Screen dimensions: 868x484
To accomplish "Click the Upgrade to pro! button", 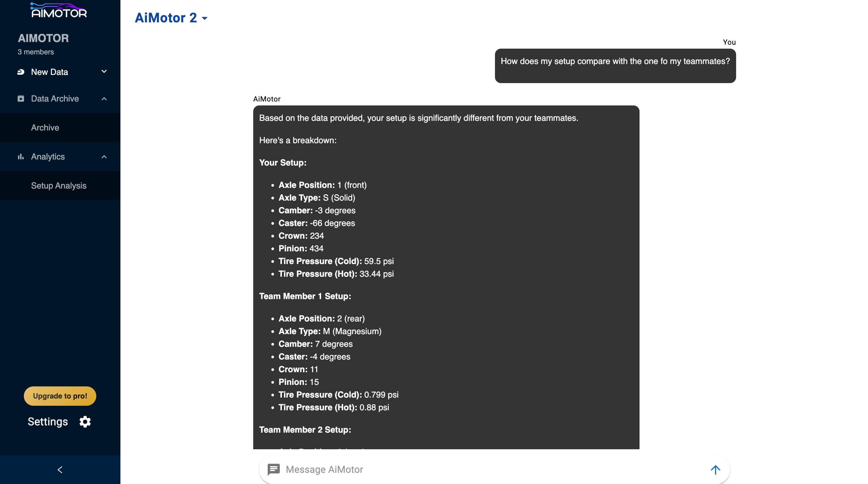I will point(60,396).
